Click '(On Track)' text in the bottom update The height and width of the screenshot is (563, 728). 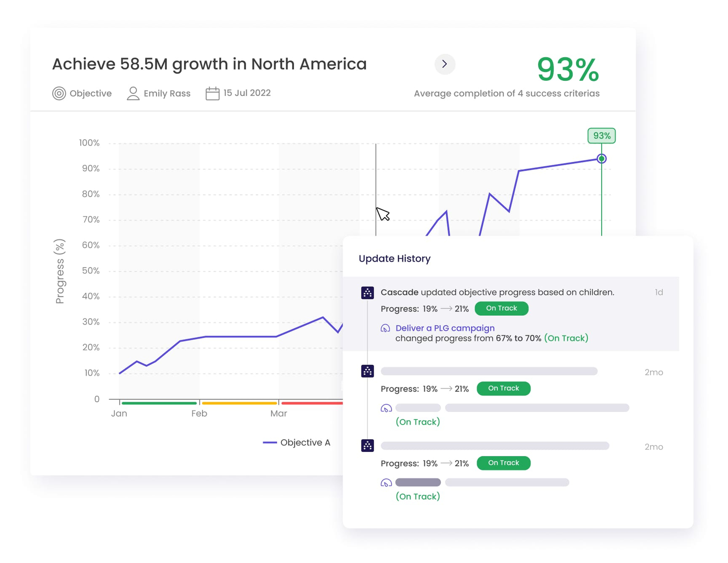coord(418,496)
